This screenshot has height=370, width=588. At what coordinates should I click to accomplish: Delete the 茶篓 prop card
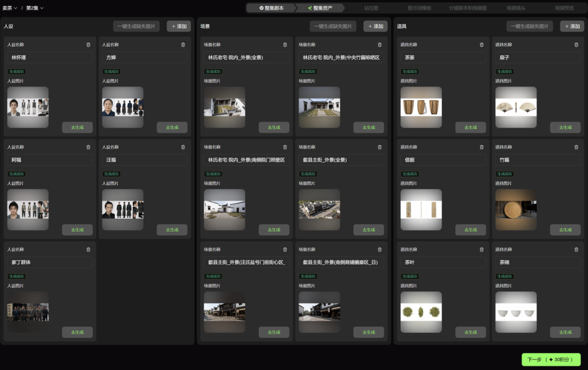tap(481, 45)
